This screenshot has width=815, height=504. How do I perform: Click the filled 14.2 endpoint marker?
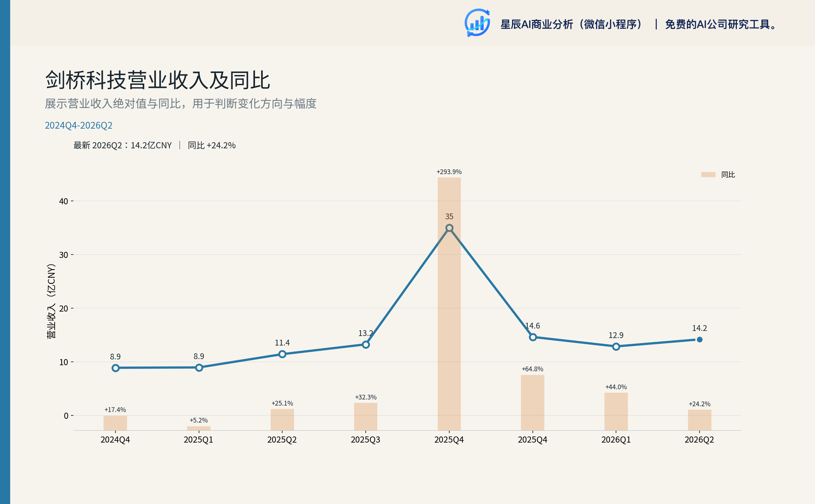click(x=700, y=339)
